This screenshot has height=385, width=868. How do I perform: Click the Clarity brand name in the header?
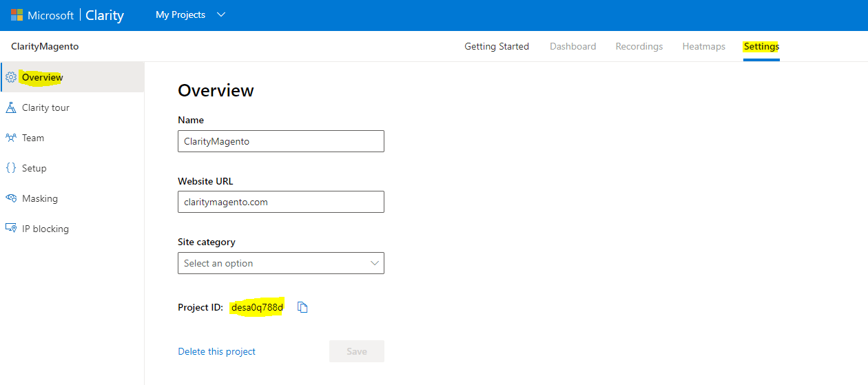(x=105, y=15)
